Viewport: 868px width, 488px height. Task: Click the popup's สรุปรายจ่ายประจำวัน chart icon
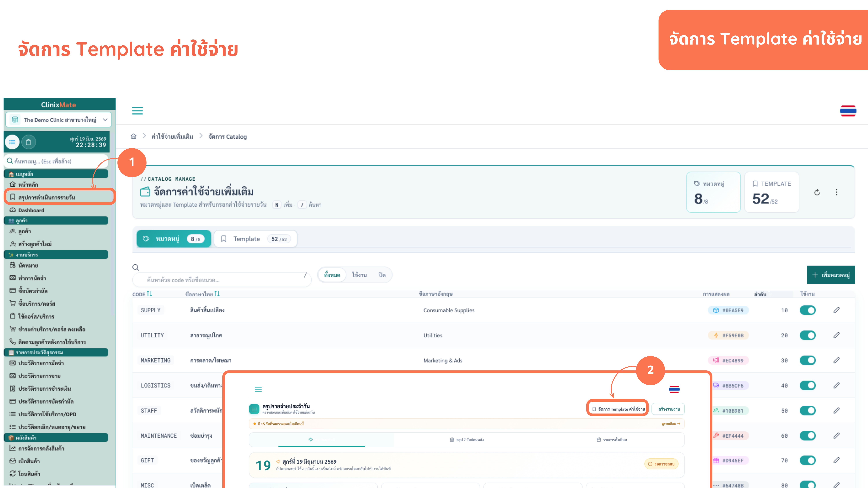[254, 409]
